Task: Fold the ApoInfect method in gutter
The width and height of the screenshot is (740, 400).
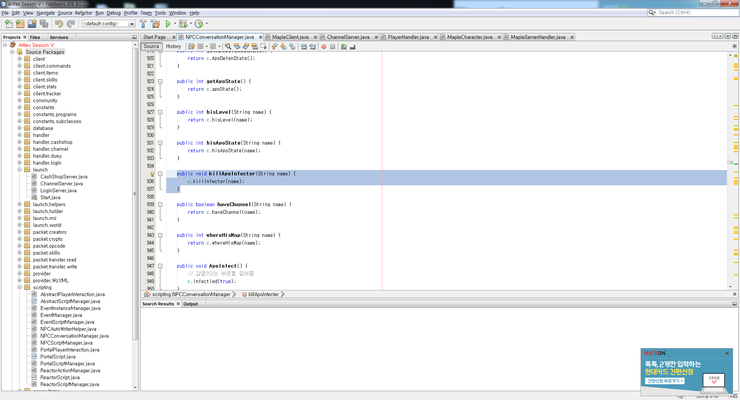Action: tap(160, 266)
